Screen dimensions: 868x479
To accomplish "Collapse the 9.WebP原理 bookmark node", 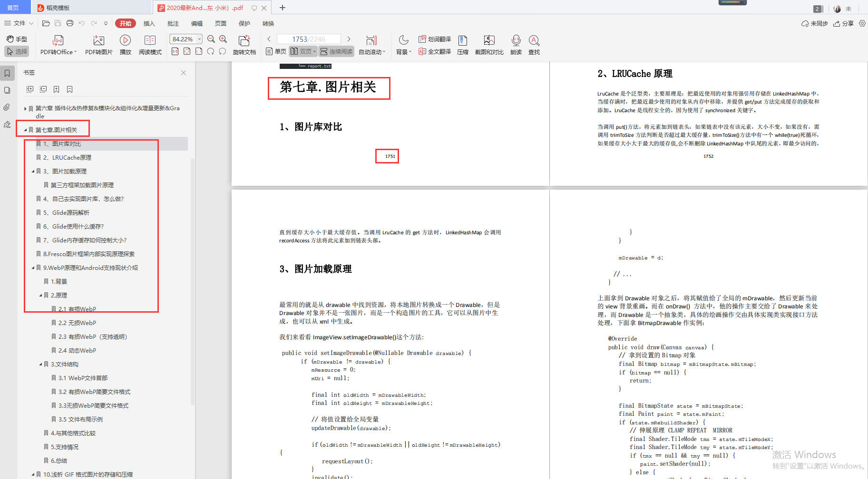I will (x=33, y=268).
